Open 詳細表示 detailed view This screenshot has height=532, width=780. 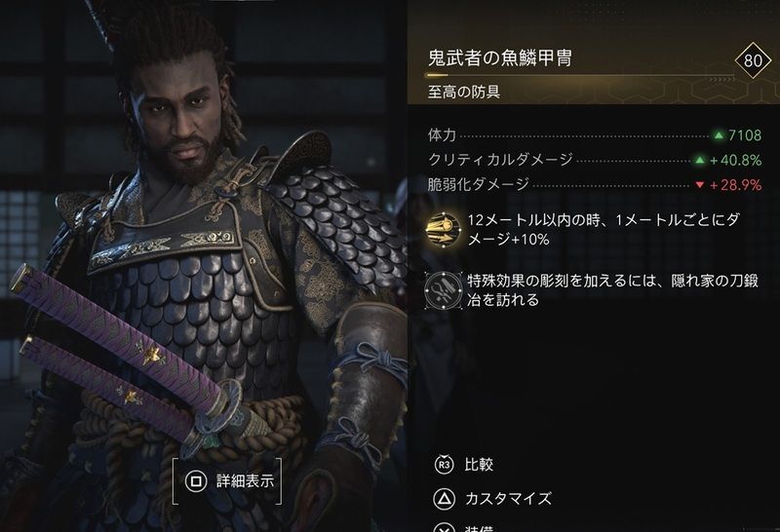point(246,480)
